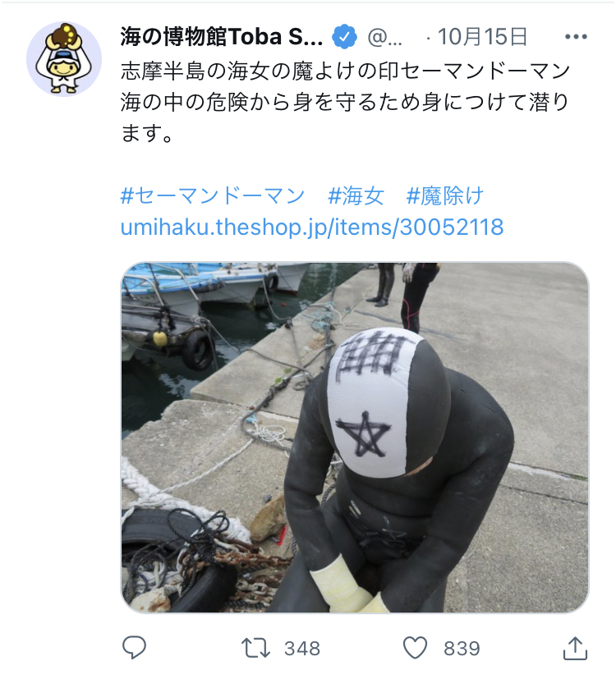Tap the retweet arrows icon
The image size is (616, 675).
click(x=255, y=648)
